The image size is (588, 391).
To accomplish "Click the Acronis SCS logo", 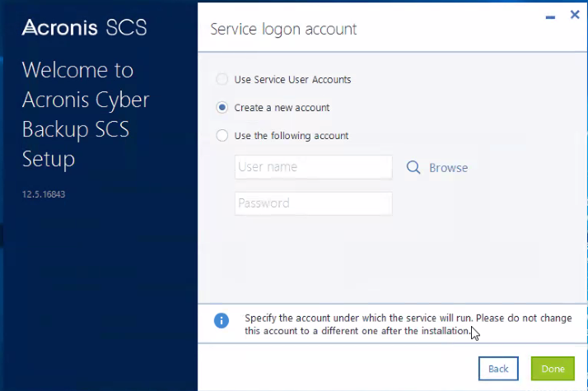I will click(x=84, y=28).
